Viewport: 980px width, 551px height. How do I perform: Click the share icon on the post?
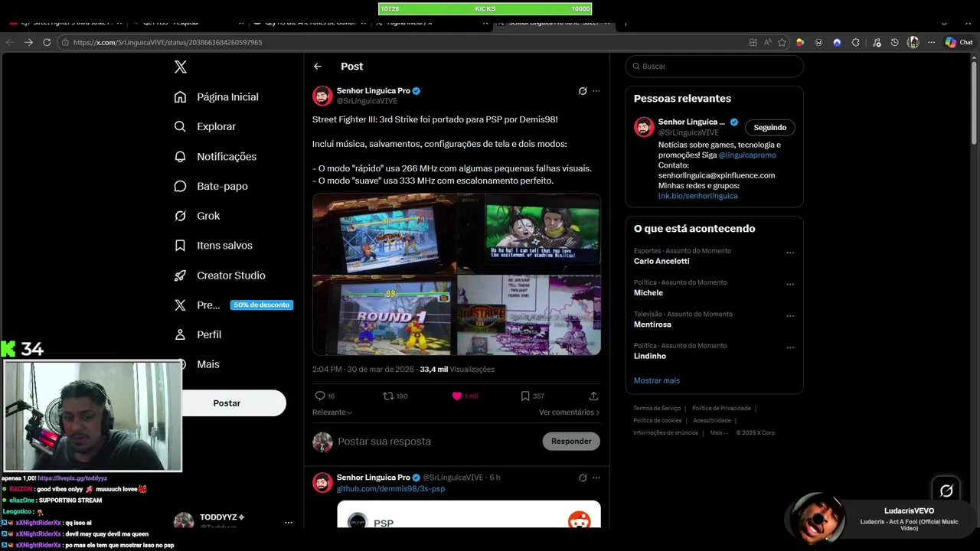[x=593, y=396]
